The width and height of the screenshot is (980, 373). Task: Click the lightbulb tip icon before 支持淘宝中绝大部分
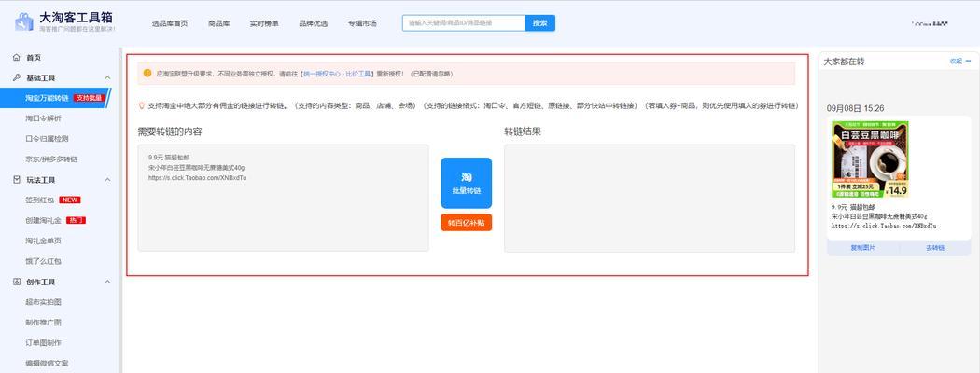click(x=142, y=105)
